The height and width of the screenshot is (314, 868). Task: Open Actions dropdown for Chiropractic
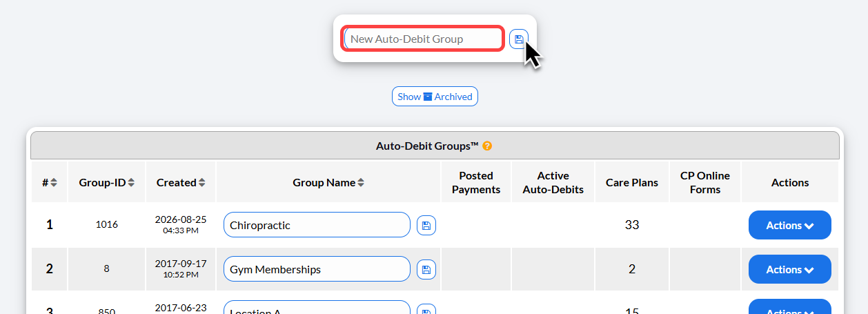point(790,225)
